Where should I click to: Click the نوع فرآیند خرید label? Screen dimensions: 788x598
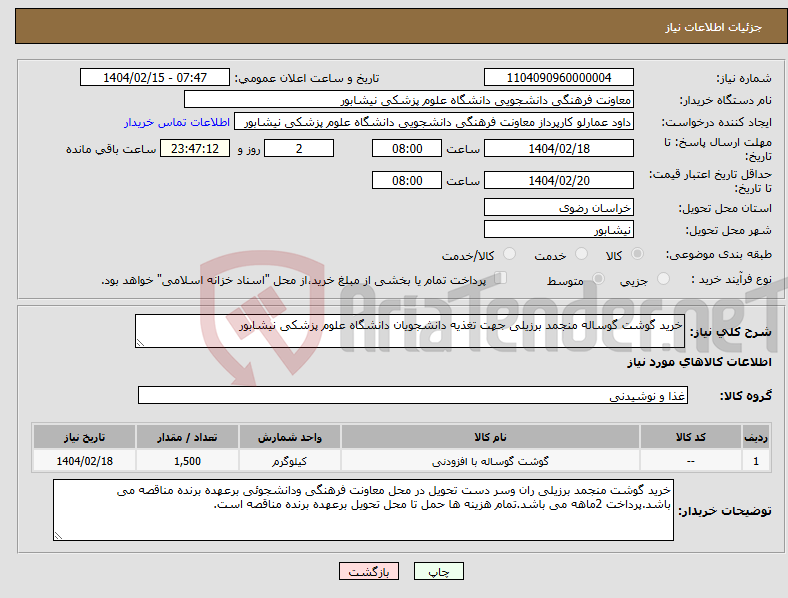pos(731,279)
